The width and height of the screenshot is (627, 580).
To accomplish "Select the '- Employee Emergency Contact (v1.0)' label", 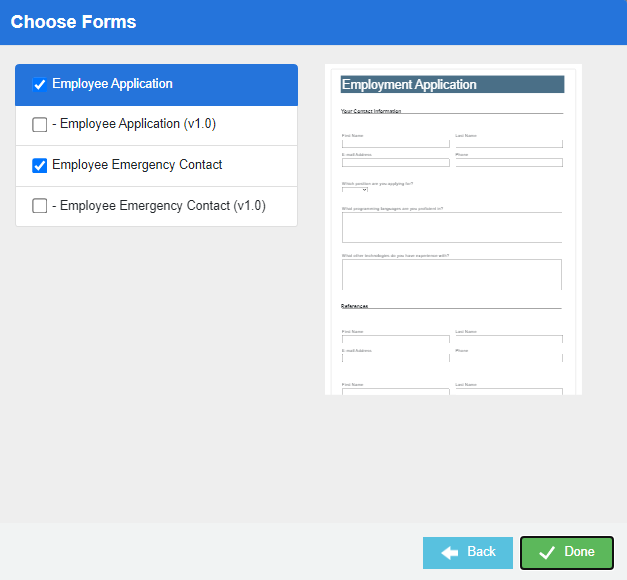I will pos(159,205).
